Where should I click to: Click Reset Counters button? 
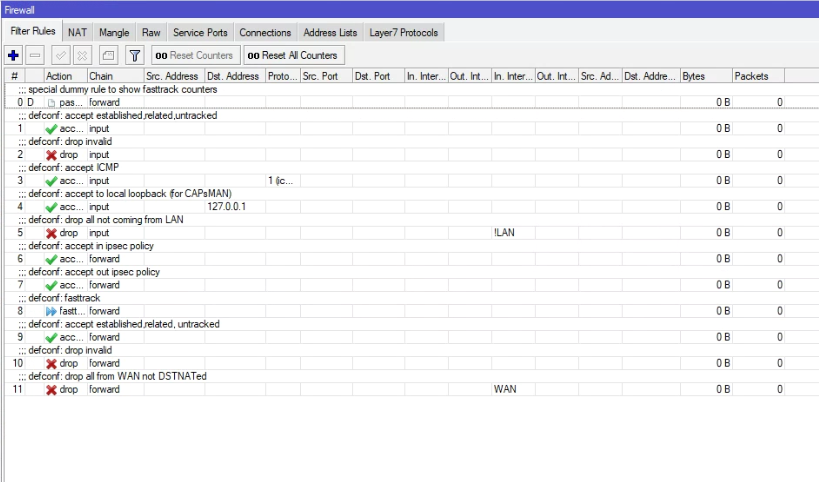[196, 55]
